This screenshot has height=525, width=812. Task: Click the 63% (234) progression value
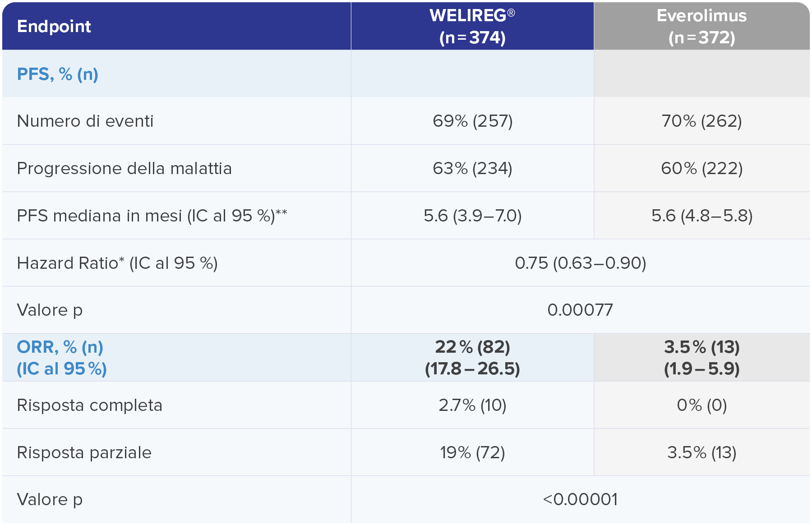472,168
